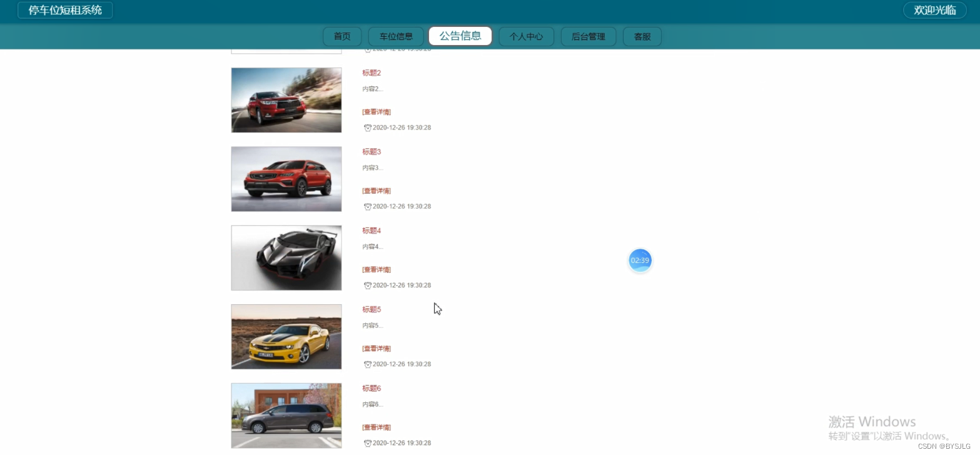Click the timestamp text under 标题2
980x455 pixels.
pyautogui.click(x=402, y=128)
